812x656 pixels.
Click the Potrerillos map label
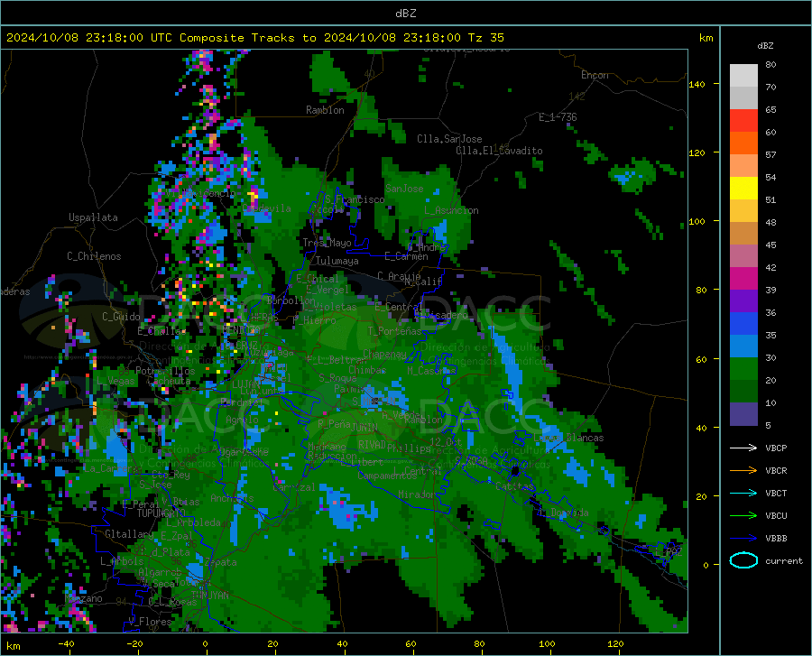165,371
